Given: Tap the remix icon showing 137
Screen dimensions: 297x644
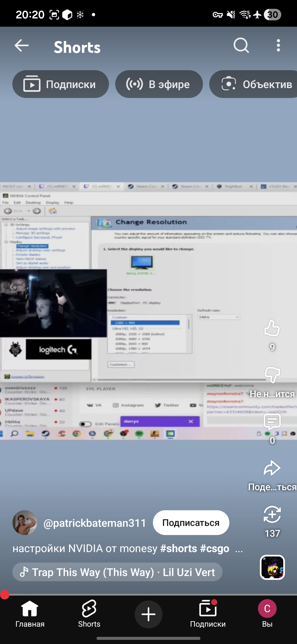Looking at the screenshot, I should tap(272, 514).
